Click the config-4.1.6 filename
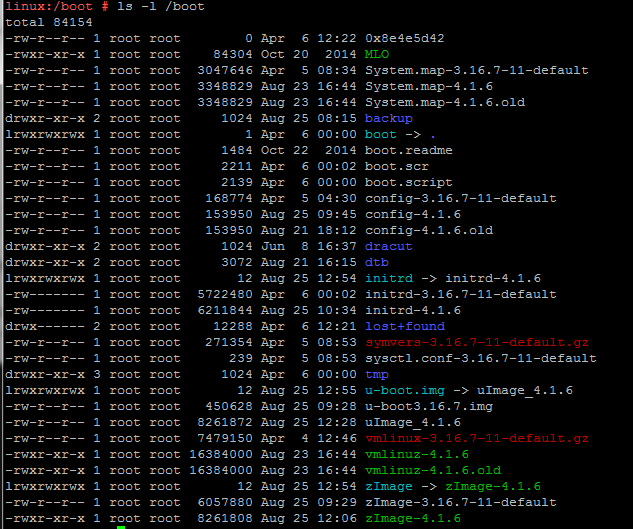Viewport: 633px width, 529px height. pos(413,214)
